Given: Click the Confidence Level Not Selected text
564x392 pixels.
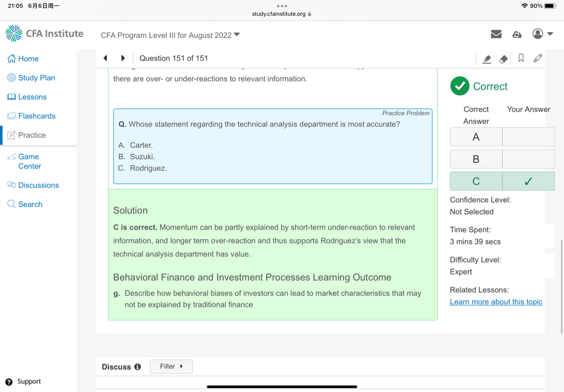Looking at the screenshot, I should [x=480, y=206].
